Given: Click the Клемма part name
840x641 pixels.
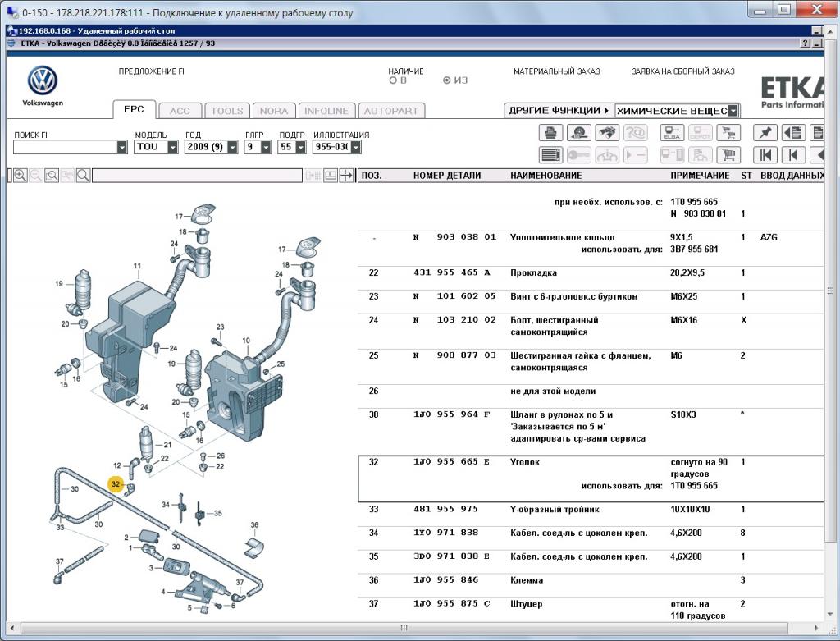Looking at the screenshot, I should click(x=527, y=580).
